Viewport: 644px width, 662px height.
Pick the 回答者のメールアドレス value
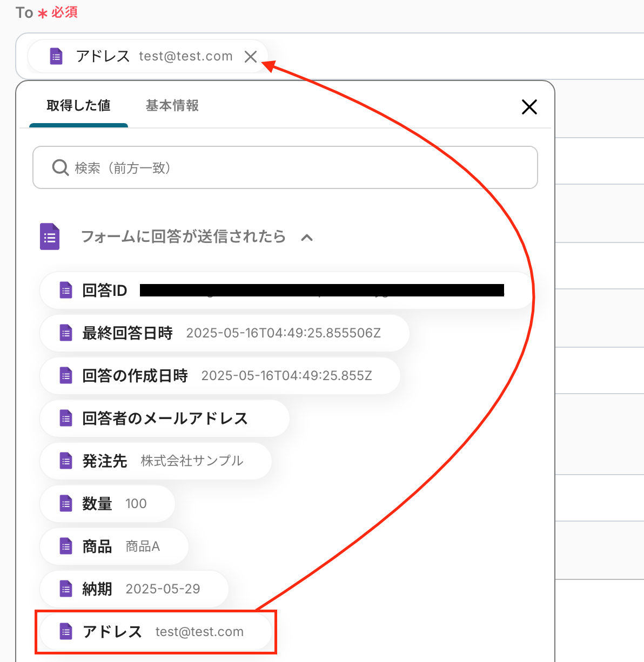[164, 418]
